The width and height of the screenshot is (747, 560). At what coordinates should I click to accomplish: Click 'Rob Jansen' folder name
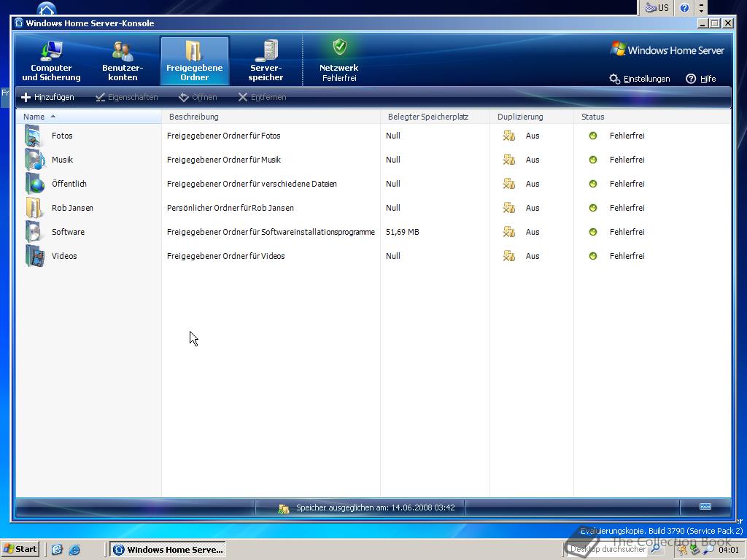pyautogui.click(x=72, y=208)
